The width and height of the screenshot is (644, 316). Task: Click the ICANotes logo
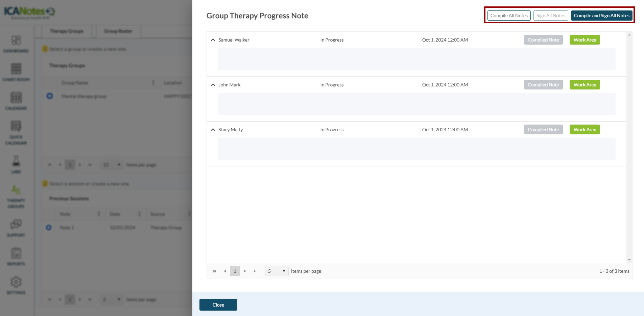coord(29,12)
